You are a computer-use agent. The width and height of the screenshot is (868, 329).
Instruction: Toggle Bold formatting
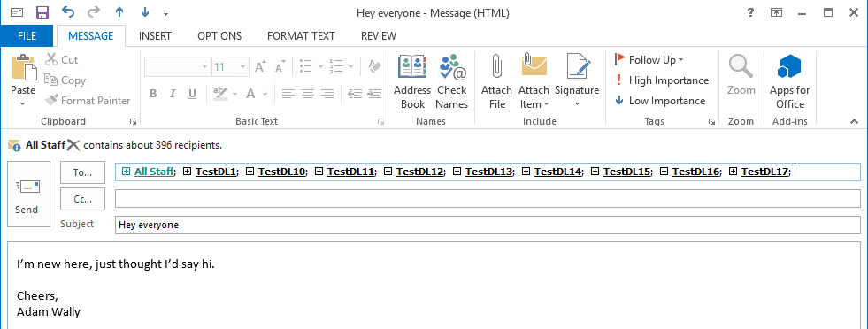[x=153, y=94]
